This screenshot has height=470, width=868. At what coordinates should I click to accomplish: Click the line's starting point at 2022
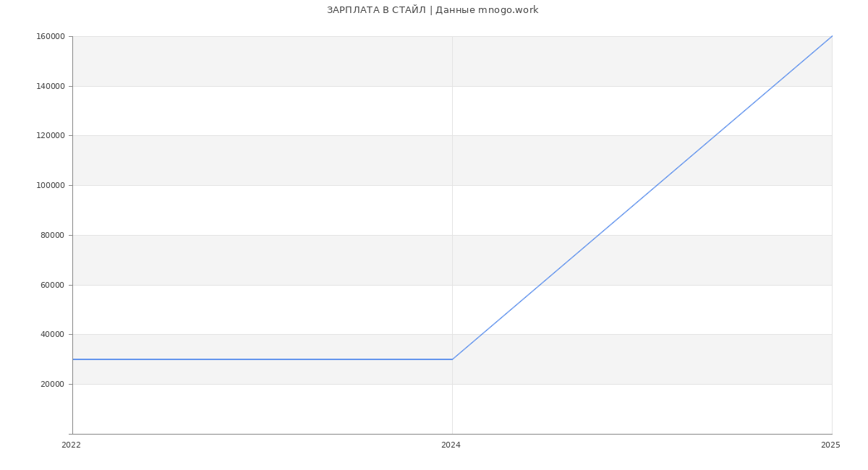(73, 359)
